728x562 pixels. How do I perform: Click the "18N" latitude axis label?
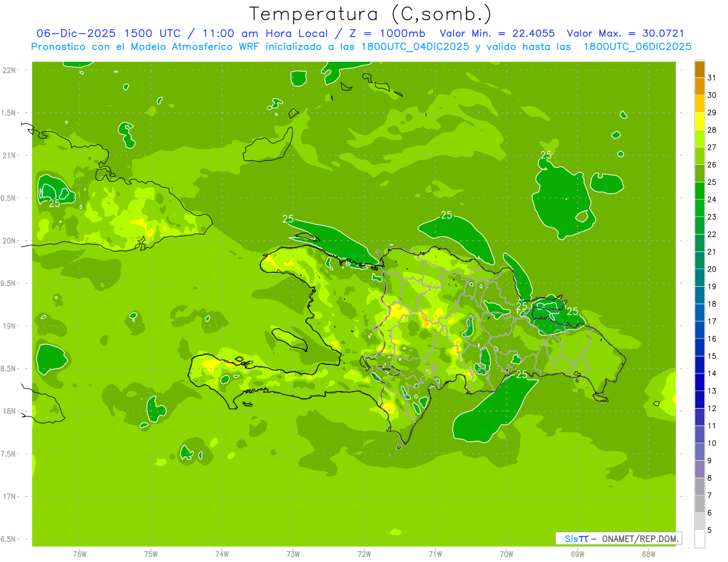[9, 412]
